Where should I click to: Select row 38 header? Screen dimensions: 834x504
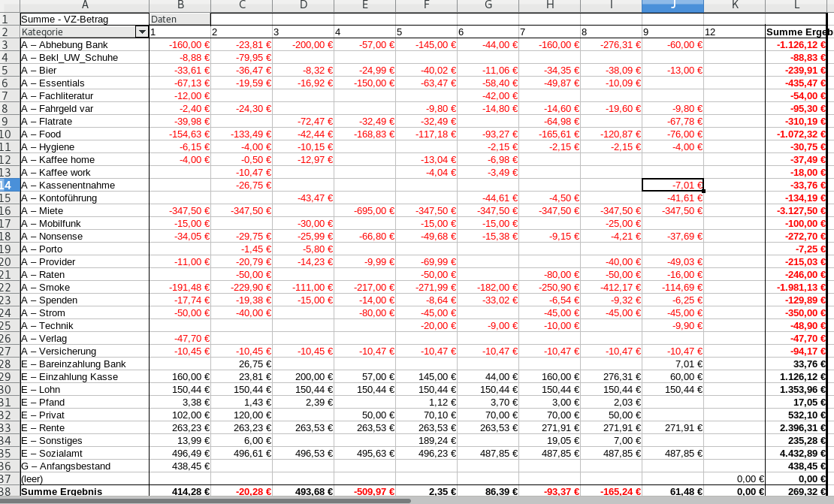point(8,492)
